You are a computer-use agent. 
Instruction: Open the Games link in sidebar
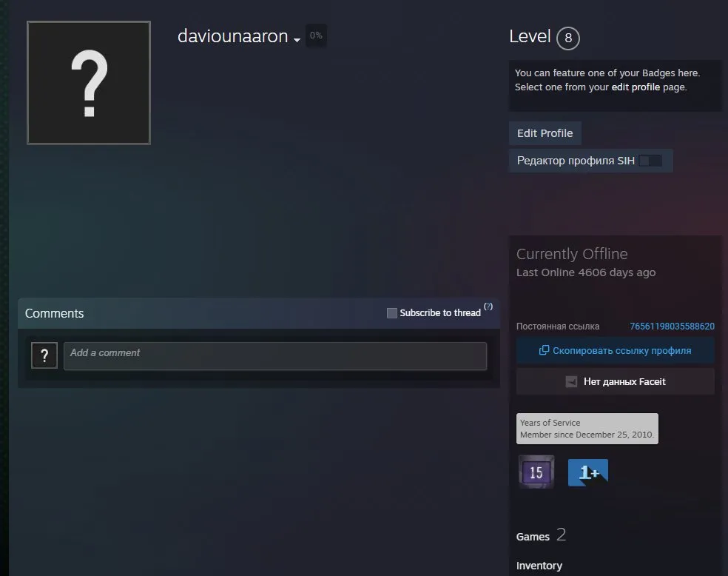coord(533,537)
